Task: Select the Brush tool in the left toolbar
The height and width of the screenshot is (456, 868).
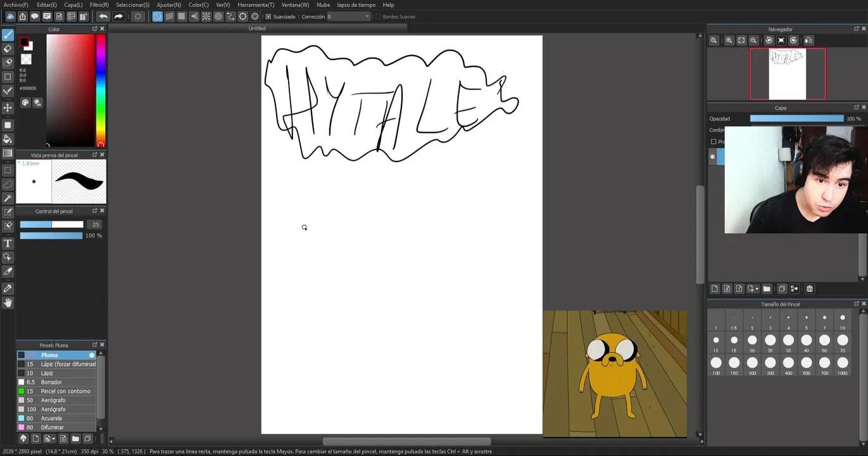Action: (8, 35)
